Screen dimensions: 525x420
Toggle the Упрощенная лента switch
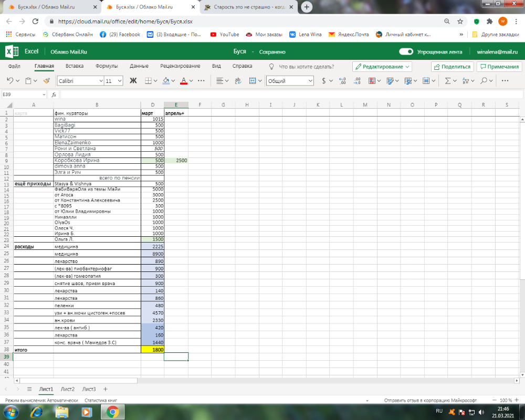(x=406, y=52)
